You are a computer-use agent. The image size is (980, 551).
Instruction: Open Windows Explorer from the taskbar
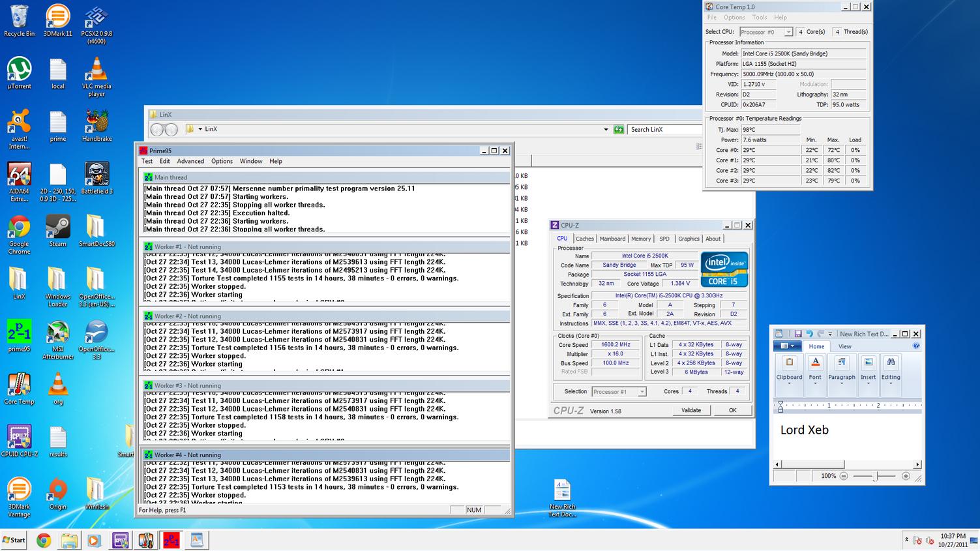[x=69, y=540]
